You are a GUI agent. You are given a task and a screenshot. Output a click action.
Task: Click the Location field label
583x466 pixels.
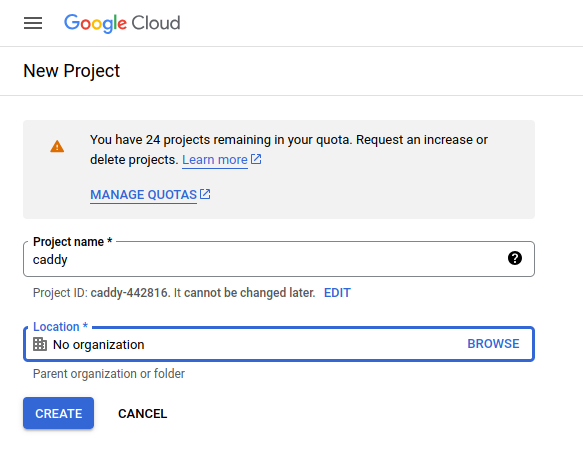pos(60,327)
